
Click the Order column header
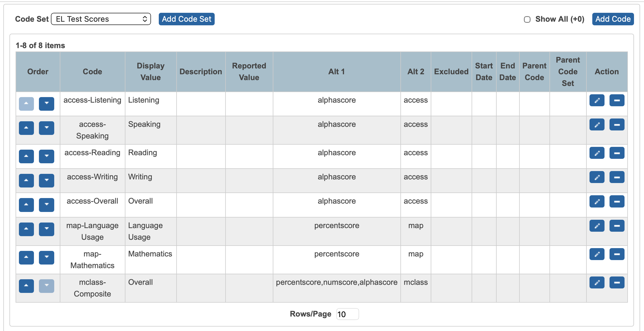(38, 72)
